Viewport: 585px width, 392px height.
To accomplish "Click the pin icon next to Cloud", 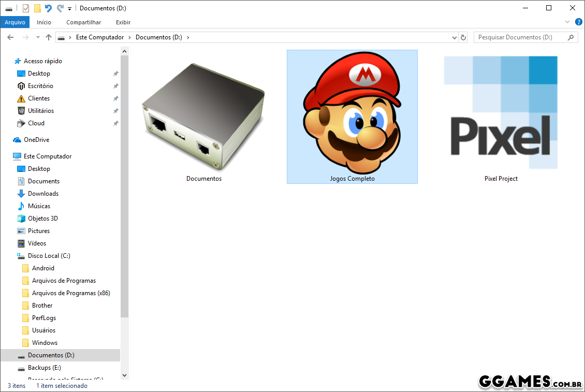I will tap(115, 123).
